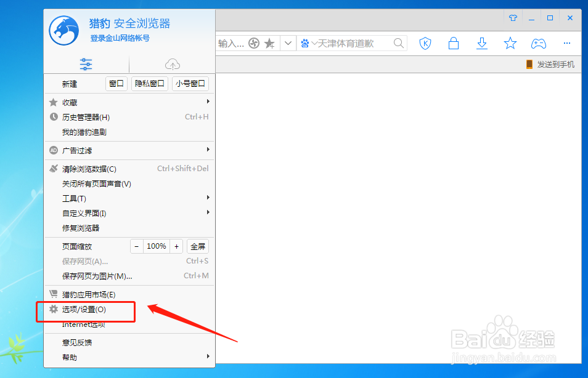This screenshot has width=588, height=378.
Task: Click the shopping cart icon beside 猎豹应用市场
Action: pos(54,294)
